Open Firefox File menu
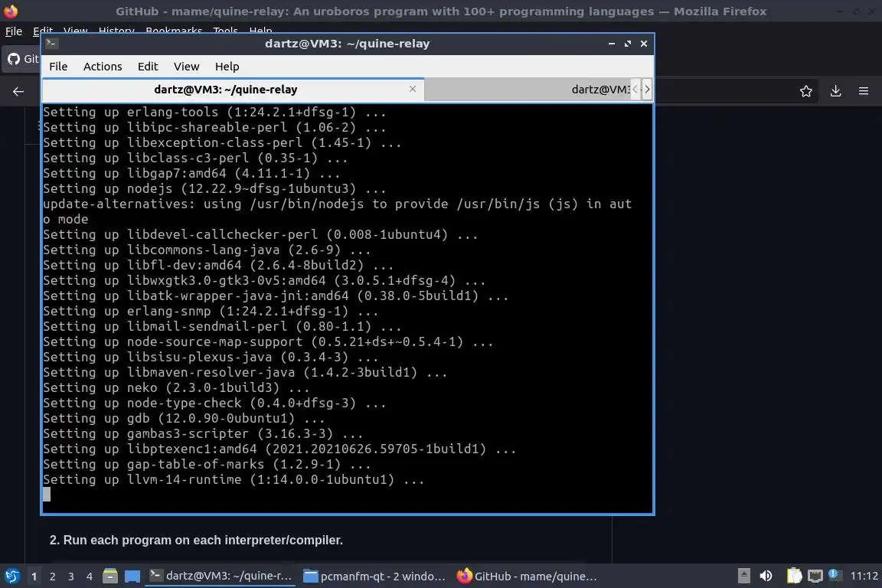This screenshot has width=882, height=588. click(x=14, y=31)
